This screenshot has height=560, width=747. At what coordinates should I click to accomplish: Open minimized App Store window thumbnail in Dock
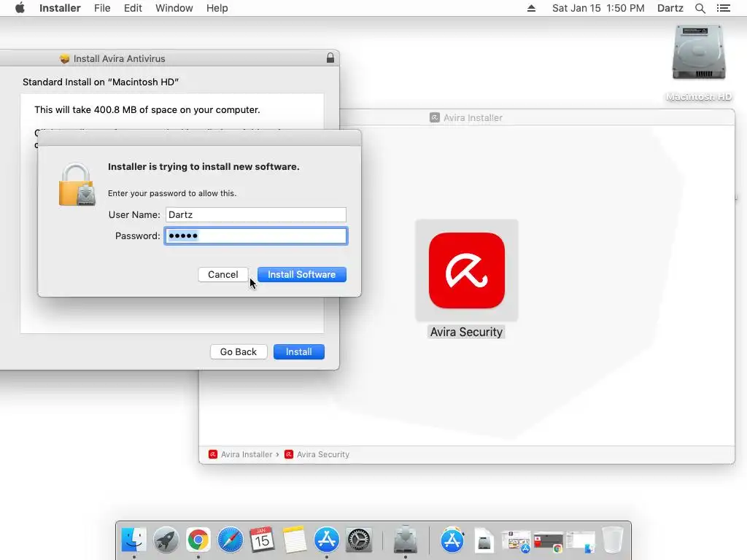[516, 542]
